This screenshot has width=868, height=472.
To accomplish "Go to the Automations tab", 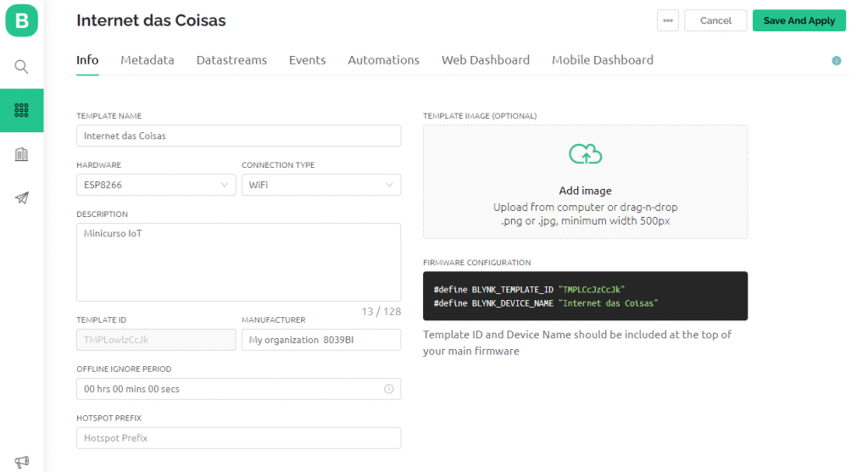I will click(384, 60).
